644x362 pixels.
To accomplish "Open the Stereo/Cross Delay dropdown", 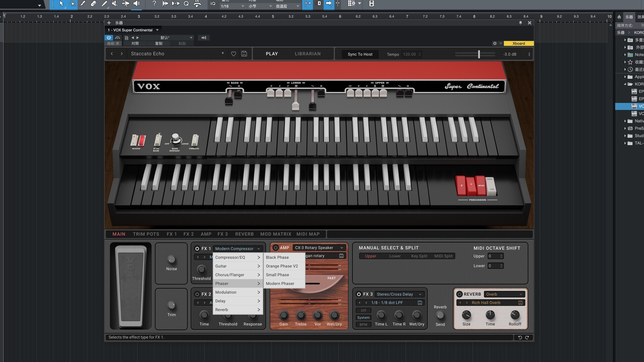I will click(x=399, y=294).
